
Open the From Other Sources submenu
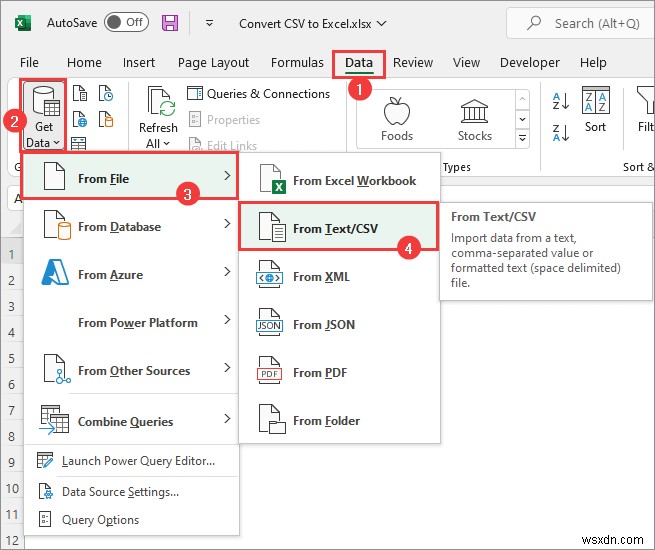click(x=131, y=370)
